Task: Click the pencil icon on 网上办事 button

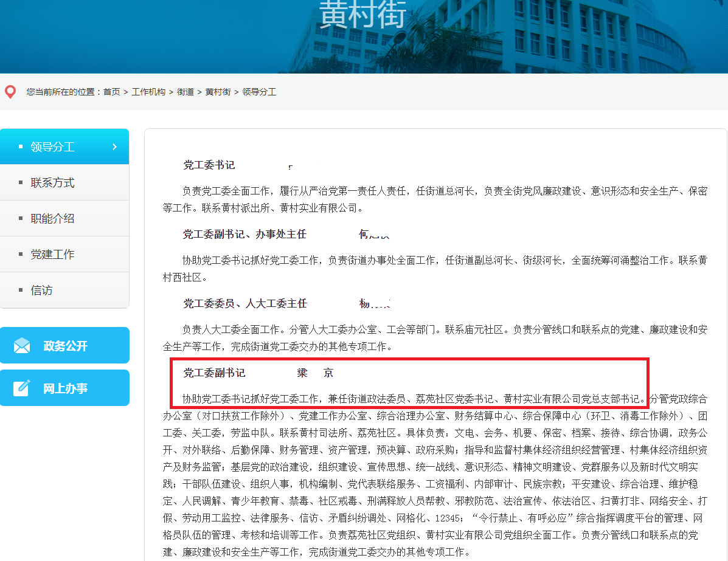Action: click(x=22, y=387)
